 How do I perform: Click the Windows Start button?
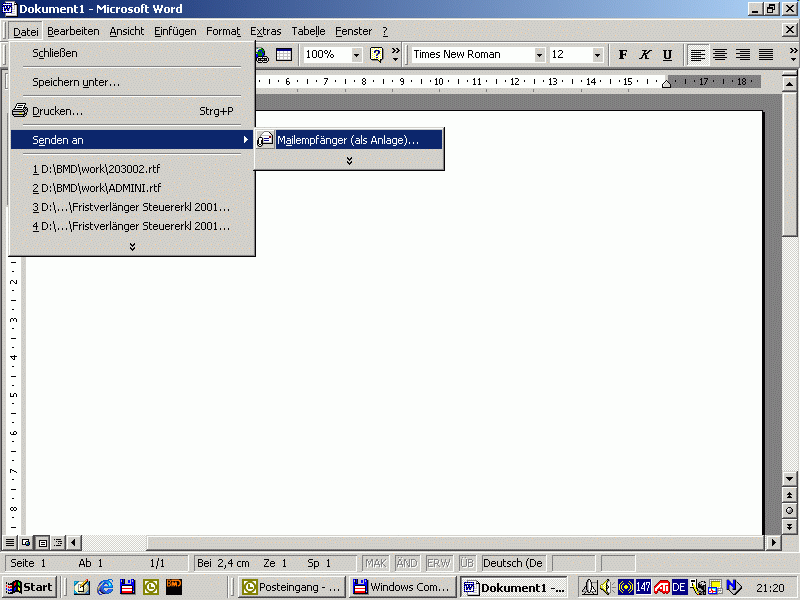coord(29,587)
